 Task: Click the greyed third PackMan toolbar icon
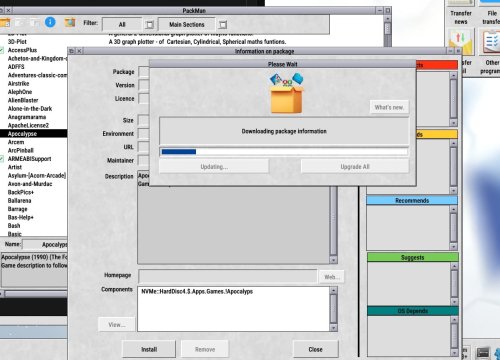pos(35,23)
